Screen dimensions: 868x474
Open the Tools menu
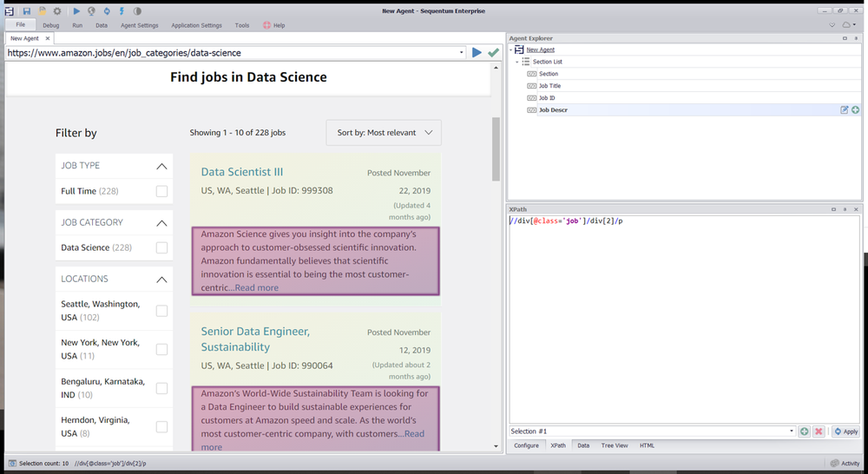pyautogui.click(x=242, y=25)
